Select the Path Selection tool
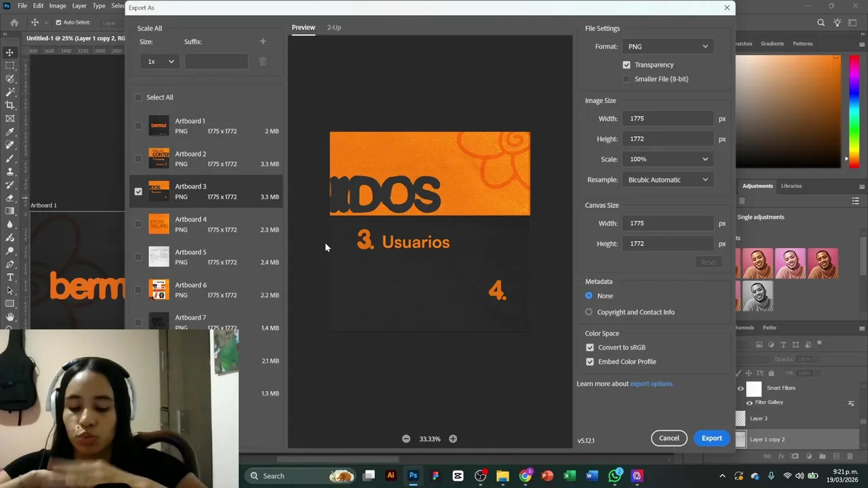Screen dimensions: 868x488 pos(9,291)
